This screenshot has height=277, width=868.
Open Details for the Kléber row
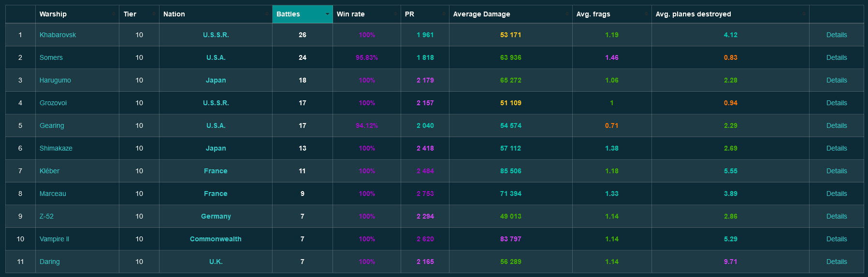[x=836, y=171]
